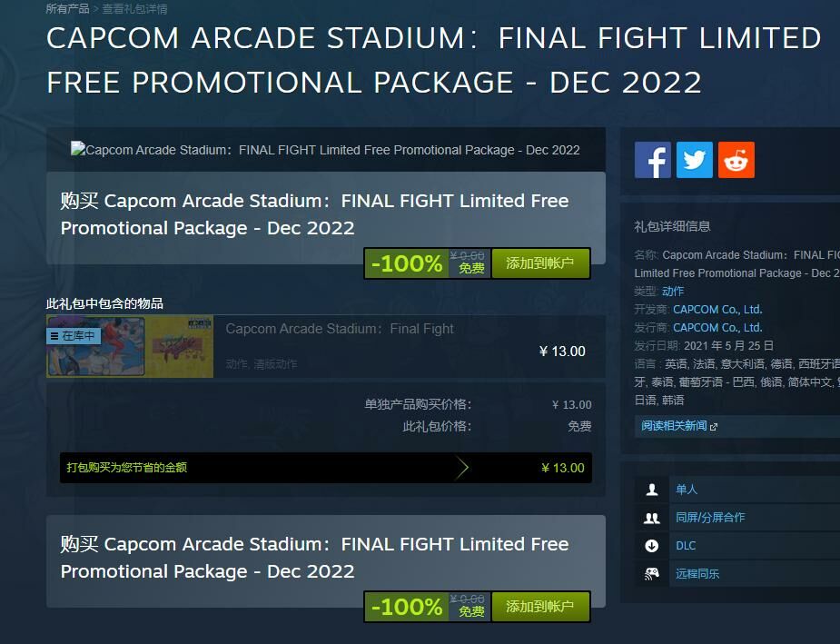Open the 动作 genre link
Screen dimensions: 840x644
[673, 291]
